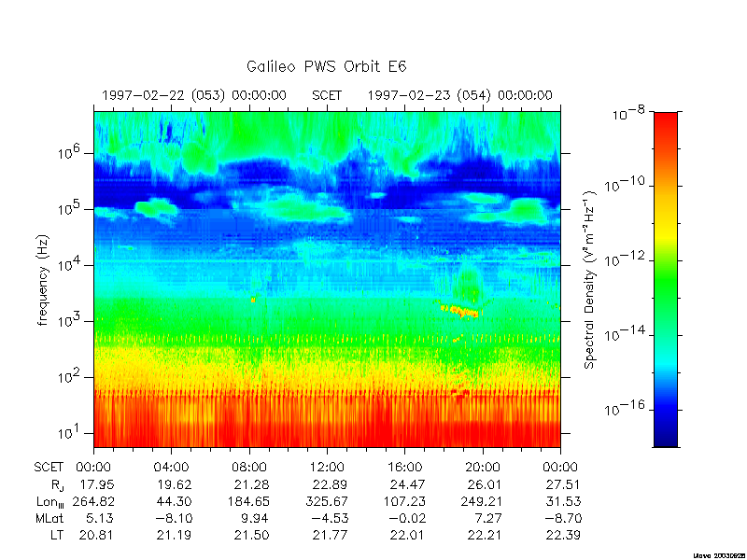
Task: Select the local time value 21.19
Action: pyautogui.click(x=175, y=535)
